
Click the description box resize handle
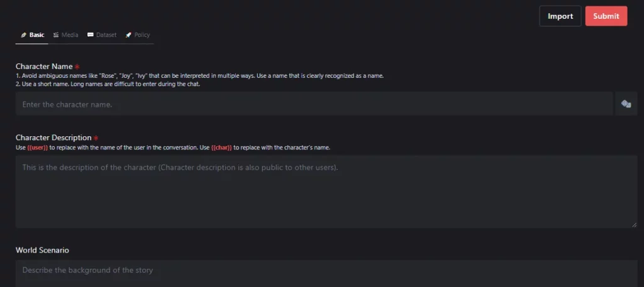(634, 224)
